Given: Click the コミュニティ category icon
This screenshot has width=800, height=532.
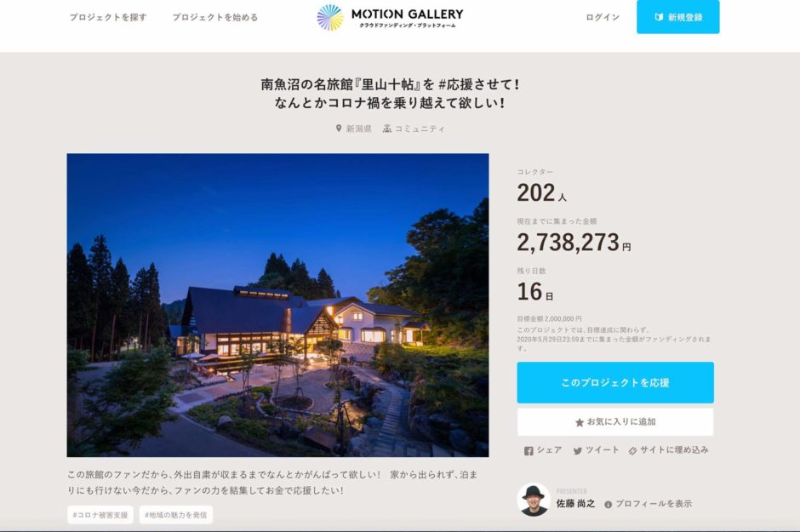Looking at the screenshot, I should pos(387,129).
